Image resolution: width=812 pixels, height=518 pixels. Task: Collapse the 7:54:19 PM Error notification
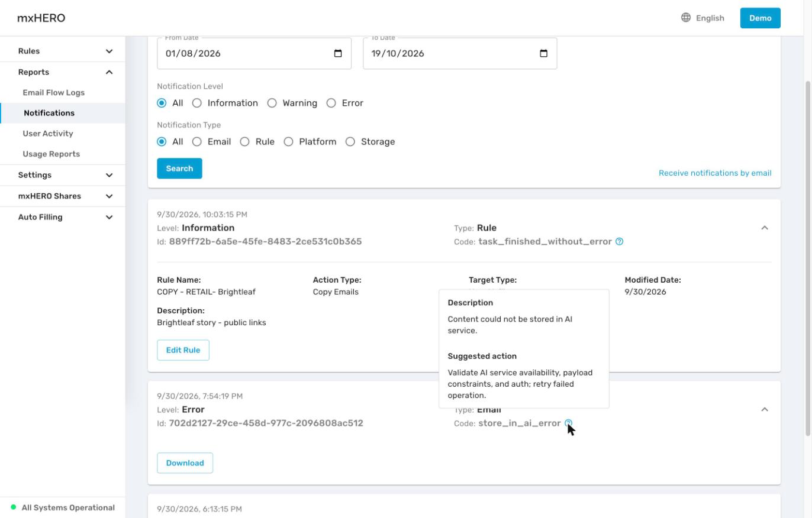[765, 409]
